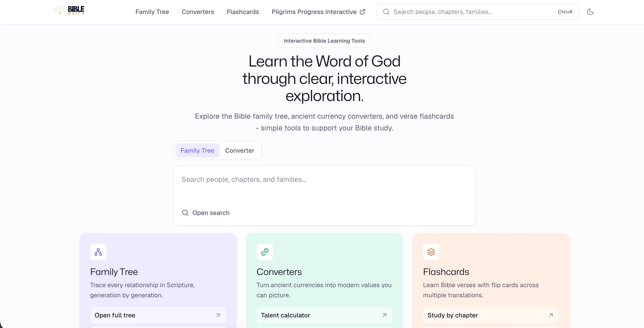Open full tree link

tap(158, 315)
